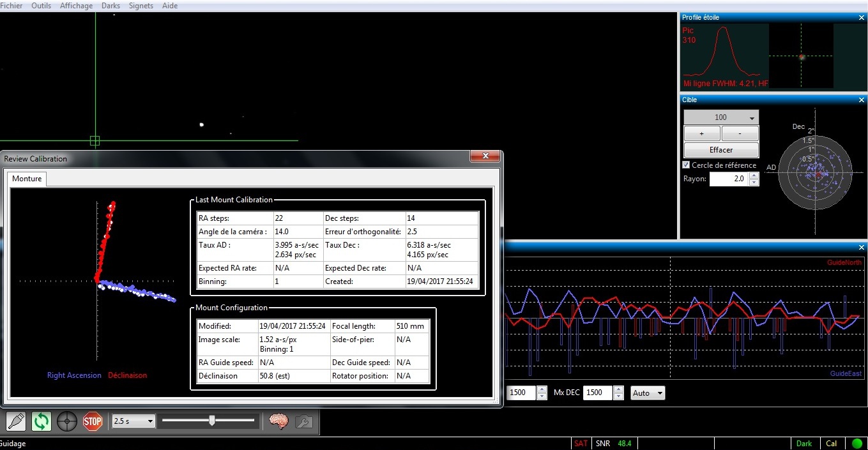
Task: Click the Cal status indicator
Action: point(832,443)
